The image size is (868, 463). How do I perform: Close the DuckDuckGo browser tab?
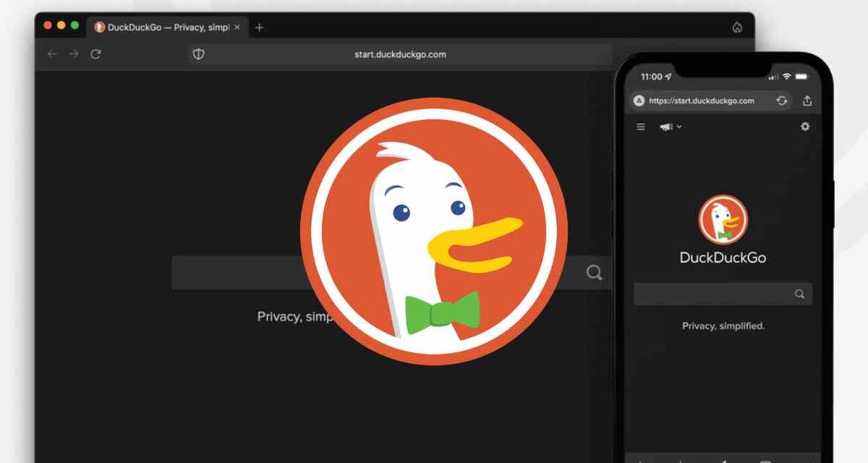coord(237,27)
